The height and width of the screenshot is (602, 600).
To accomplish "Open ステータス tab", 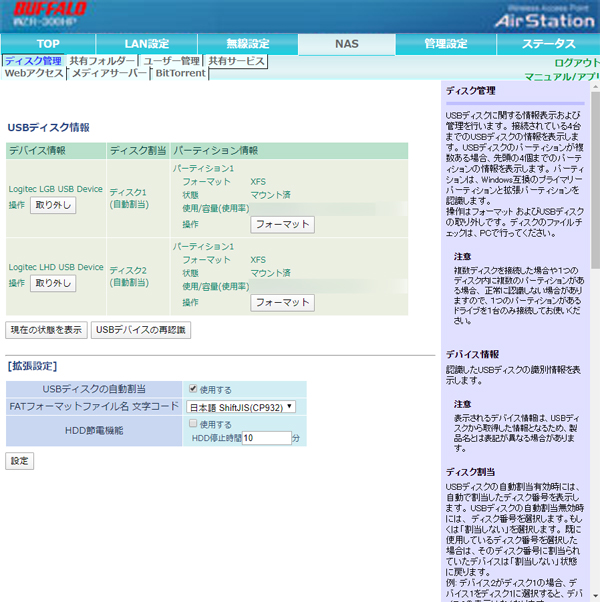I will coord(549,44).
